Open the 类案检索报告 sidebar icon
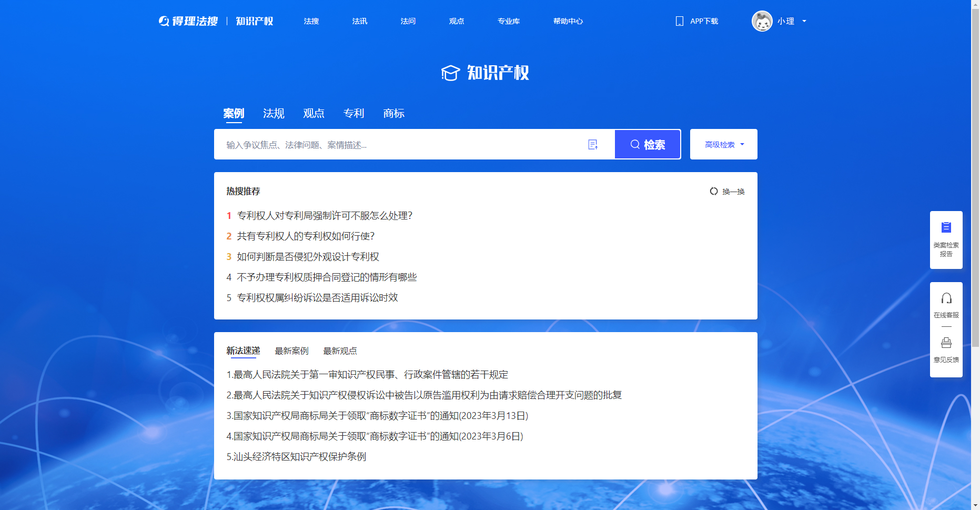The image size is (980, 510). tap(946, 227)
